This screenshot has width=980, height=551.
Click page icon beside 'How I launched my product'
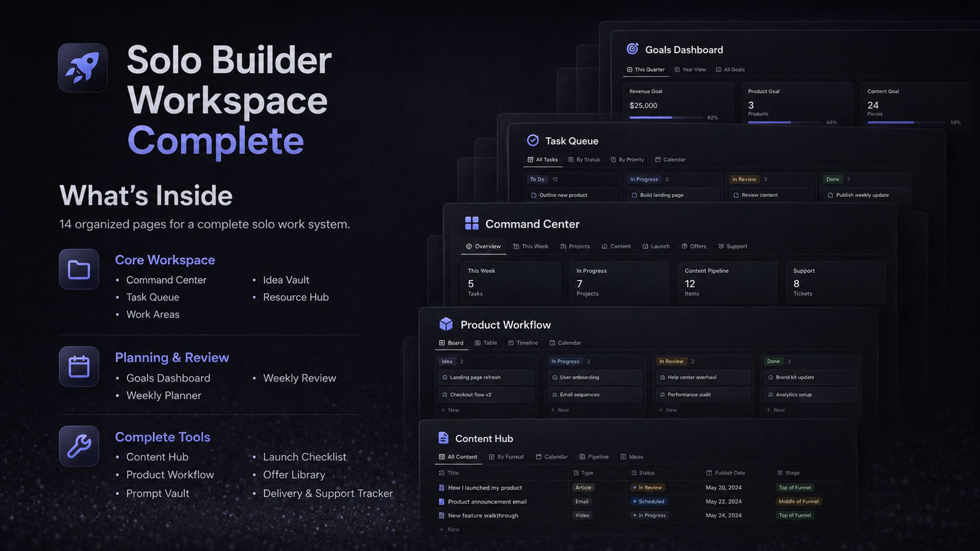point(441,487)
